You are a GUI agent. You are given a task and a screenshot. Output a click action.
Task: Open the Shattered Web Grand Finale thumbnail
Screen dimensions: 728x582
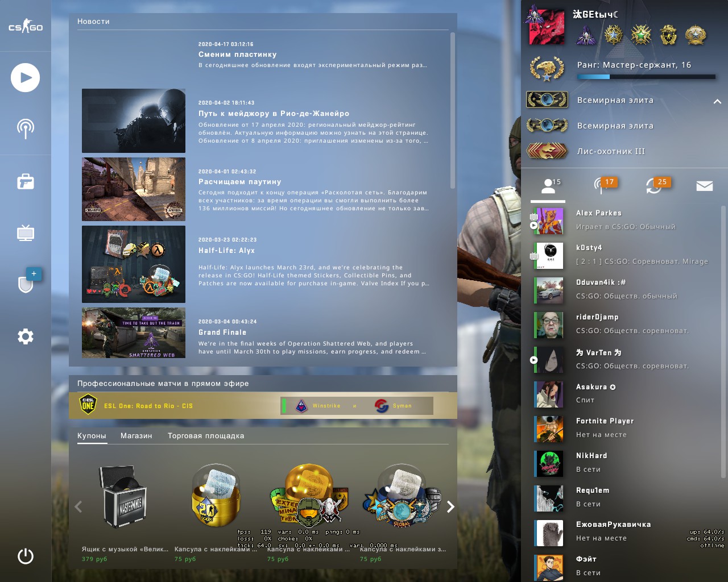[134, 333]
